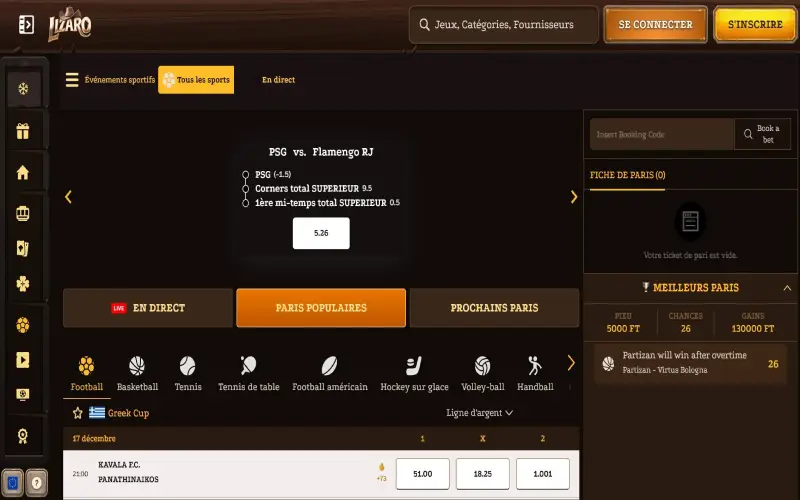This screenshot has width=800, height=500.
Task: Click the clover icon in the sidebar
Action: [x=22, y=284]
